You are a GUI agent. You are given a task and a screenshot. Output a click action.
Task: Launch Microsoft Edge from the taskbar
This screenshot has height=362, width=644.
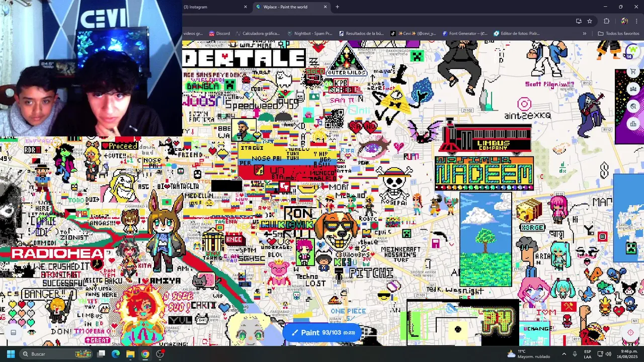click(116, 354)
